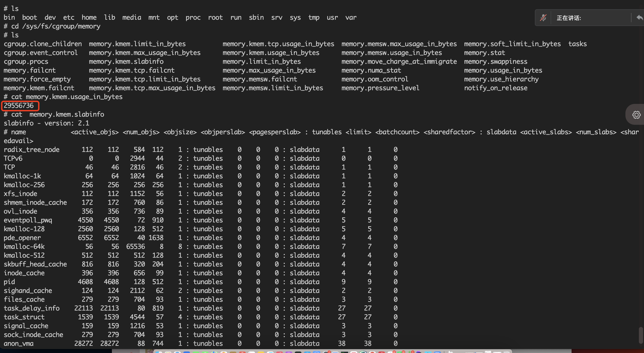Image resolution: width=644 pixels, height=353 pixels.
Task: Click the reply arrow icon beside the speaking bar
Action: point(640,18)
